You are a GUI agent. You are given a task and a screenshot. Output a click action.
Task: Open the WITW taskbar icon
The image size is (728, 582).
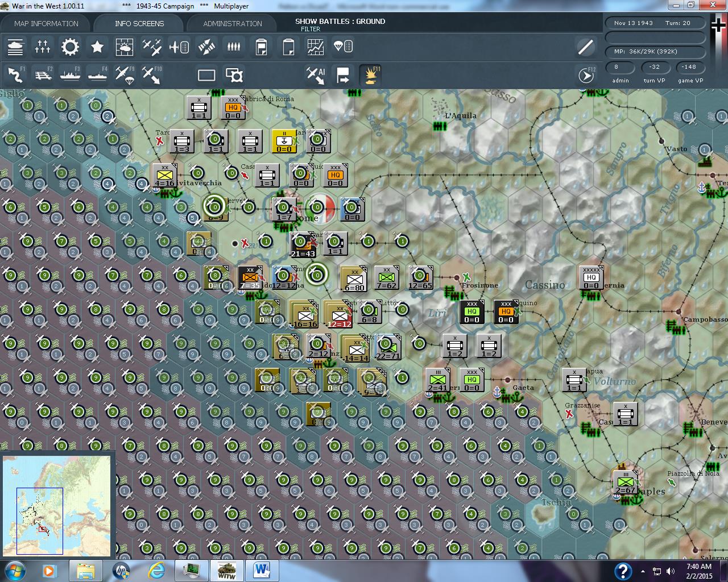point(227,570)
